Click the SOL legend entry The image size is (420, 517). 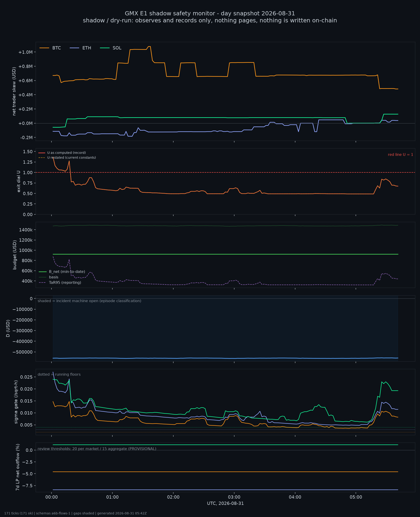click(x=111, y=48)
